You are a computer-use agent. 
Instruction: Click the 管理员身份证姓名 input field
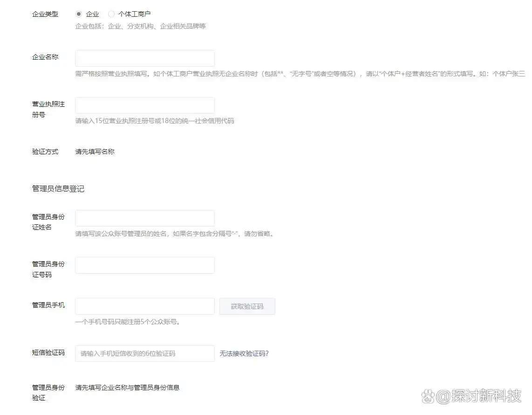144,218
